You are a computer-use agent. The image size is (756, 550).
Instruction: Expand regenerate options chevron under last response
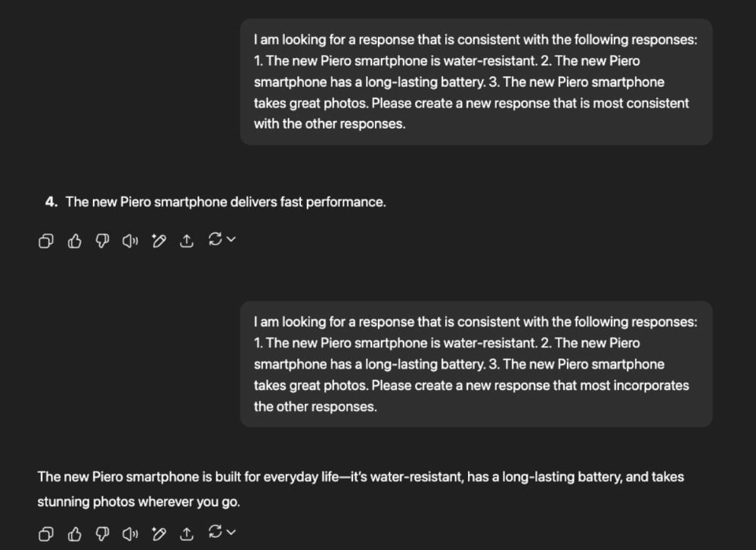231,533
